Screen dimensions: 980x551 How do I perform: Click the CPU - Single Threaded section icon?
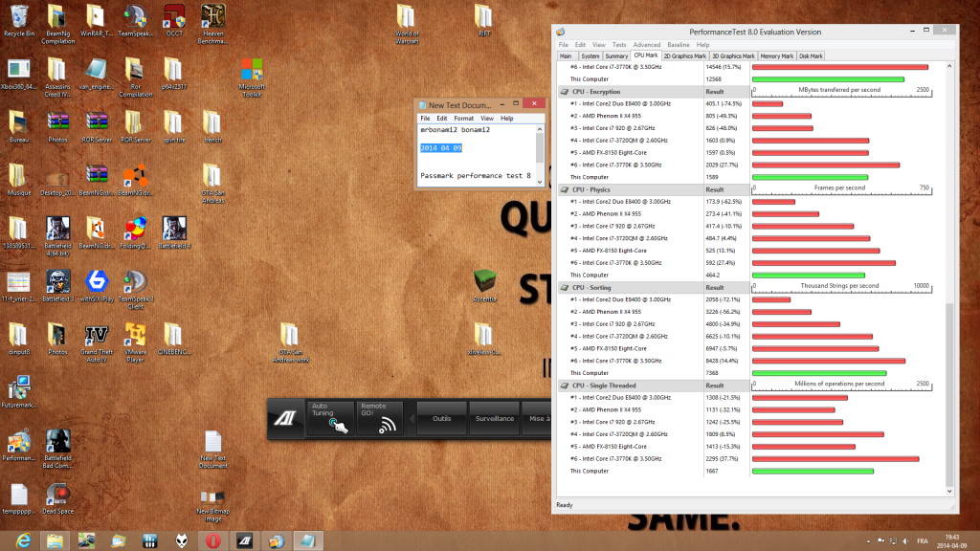tap(565, 386)
